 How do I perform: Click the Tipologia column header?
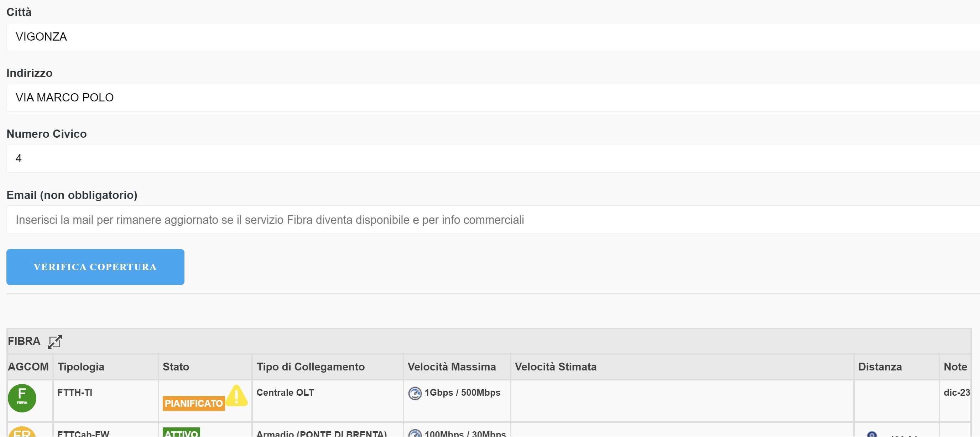pyautogui.click(x=81, y=367)
